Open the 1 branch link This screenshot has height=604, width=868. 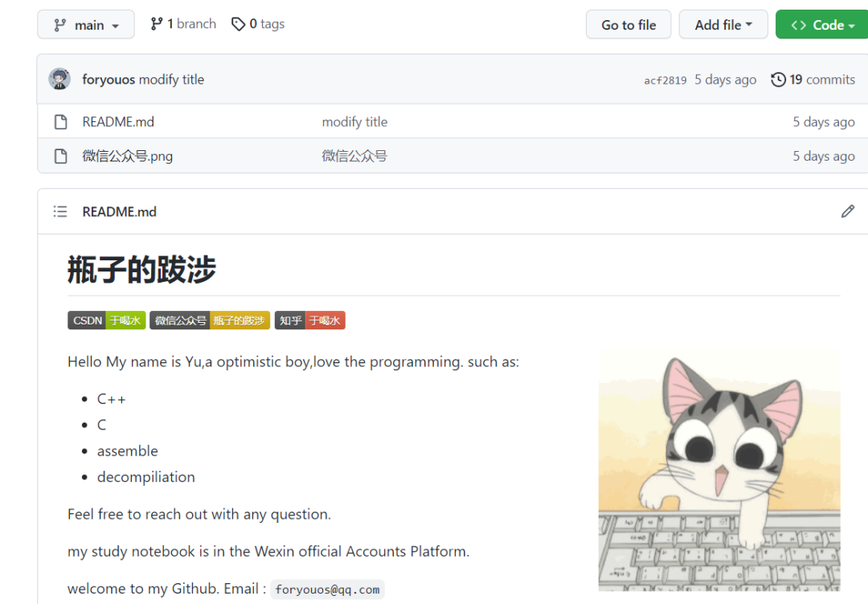pyautogui.click(x=183, y=23)
